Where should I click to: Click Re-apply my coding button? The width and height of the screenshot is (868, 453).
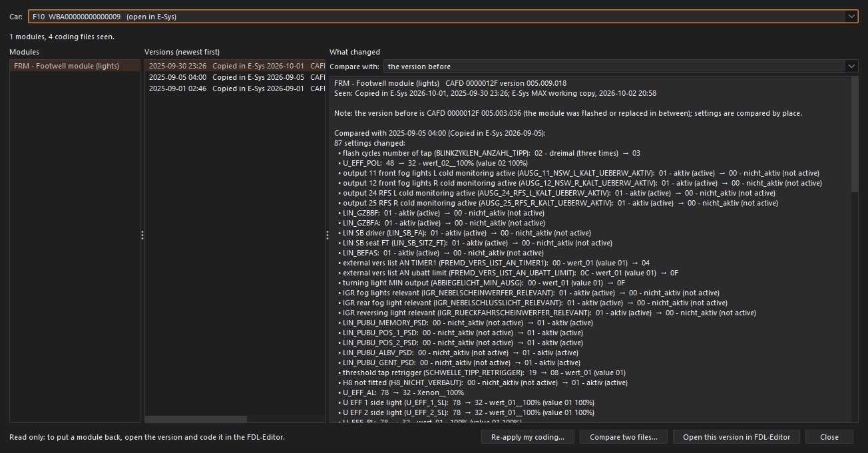point(528,437)
